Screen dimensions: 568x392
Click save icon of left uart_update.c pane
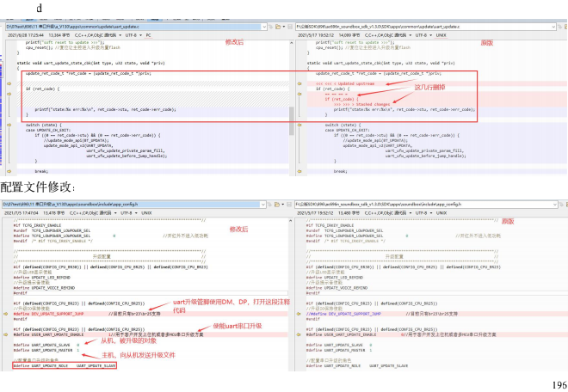(x=290, y=27)
